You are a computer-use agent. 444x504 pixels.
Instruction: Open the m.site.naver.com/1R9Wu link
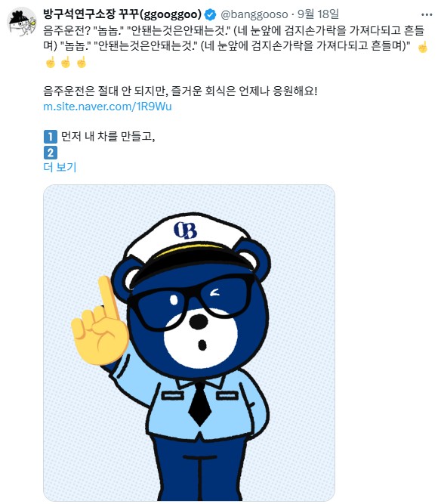point(108,107)
